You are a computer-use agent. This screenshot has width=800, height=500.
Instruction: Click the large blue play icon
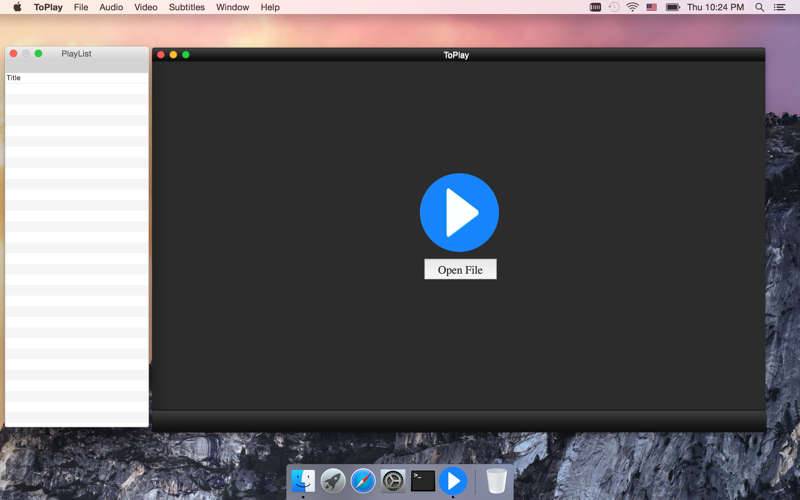point(459,212)
